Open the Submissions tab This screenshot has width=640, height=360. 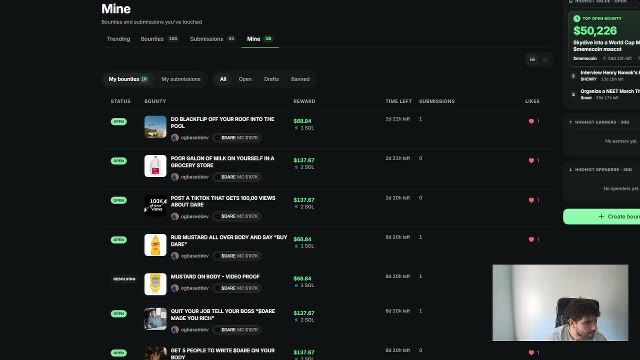(213, 39)
